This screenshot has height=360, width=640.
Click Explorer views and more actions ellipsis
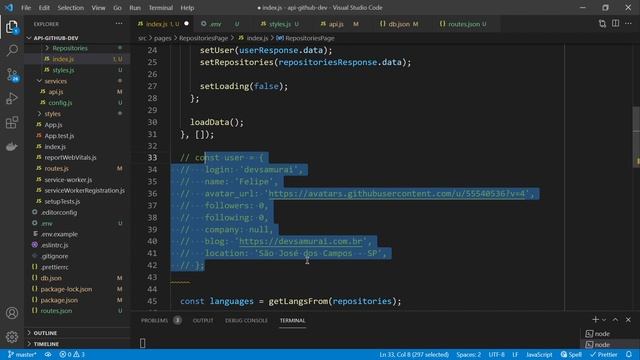[x=119, y=24]
